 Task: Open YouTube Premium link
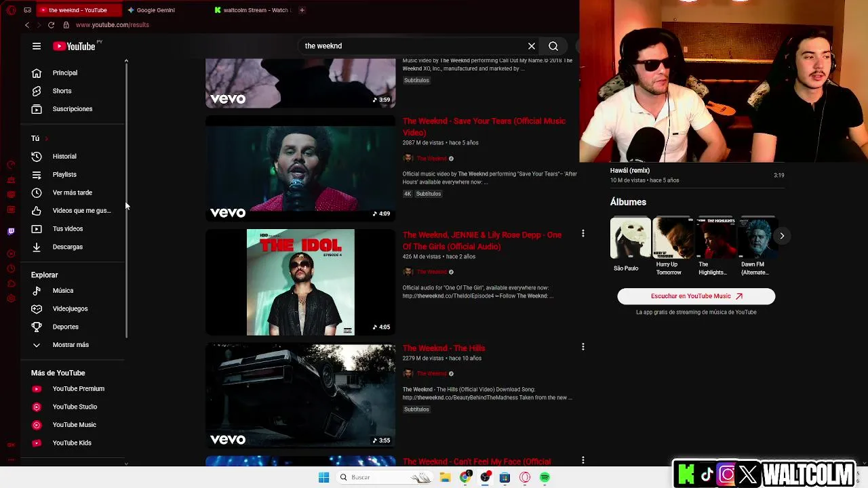tap(78, 389)
